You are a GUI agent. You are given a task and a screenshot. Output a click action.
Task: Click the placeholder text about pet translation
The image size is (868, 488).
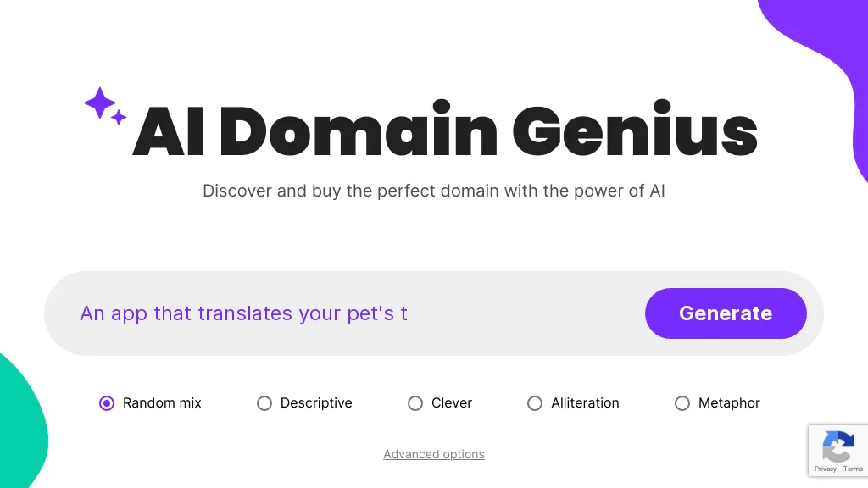[x=243, y=313]
